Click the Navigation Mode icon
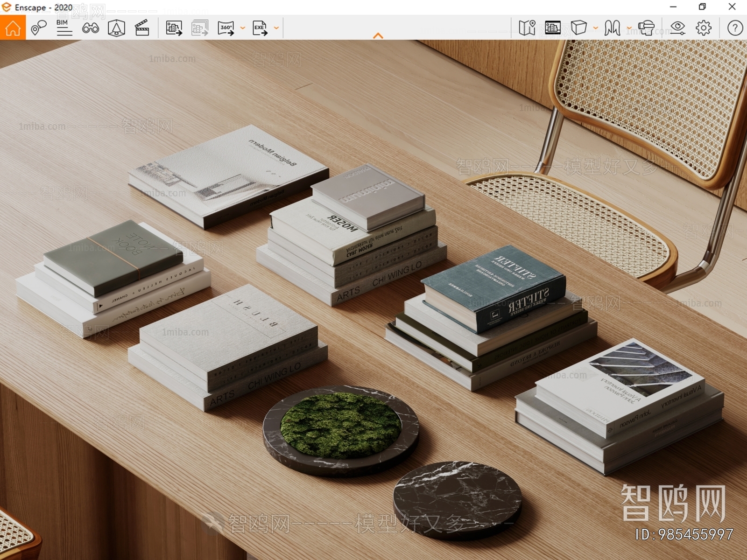 point(612,28)
